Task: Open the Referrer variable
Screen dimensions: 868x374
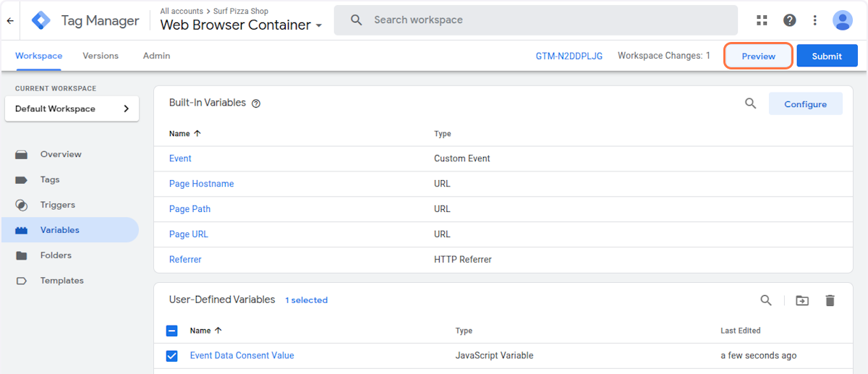Action: [x=185, y=260]
